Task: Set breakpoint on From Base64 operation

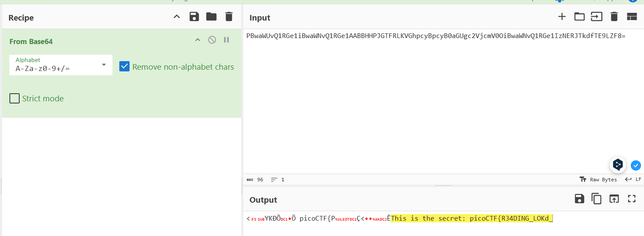Action: [227, 40]
